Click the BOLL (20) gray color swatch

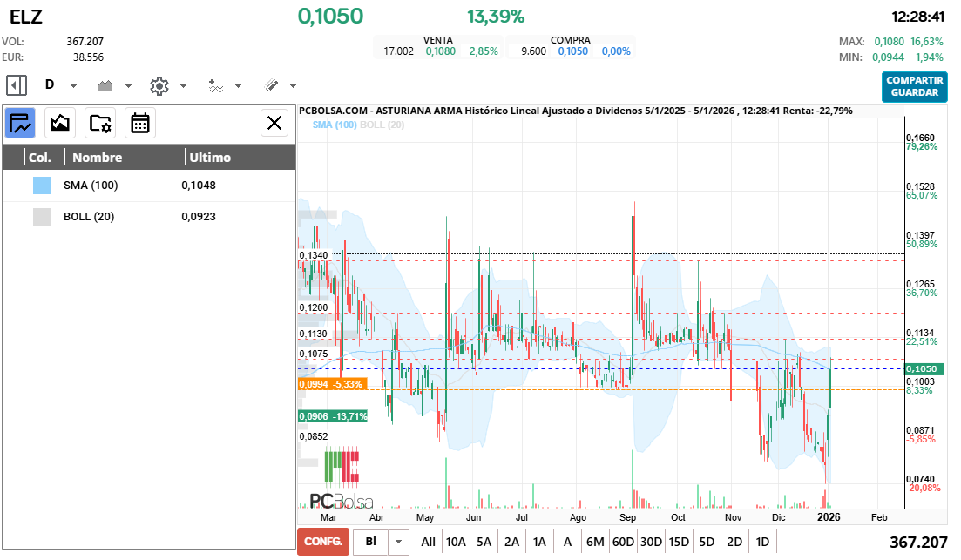(42, 217)
